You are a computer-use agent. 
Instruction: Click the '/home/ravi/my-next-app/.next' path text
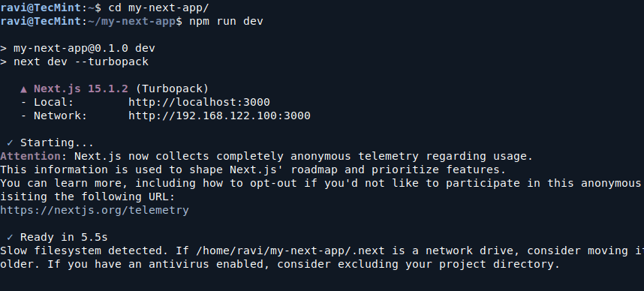point(290,250)
